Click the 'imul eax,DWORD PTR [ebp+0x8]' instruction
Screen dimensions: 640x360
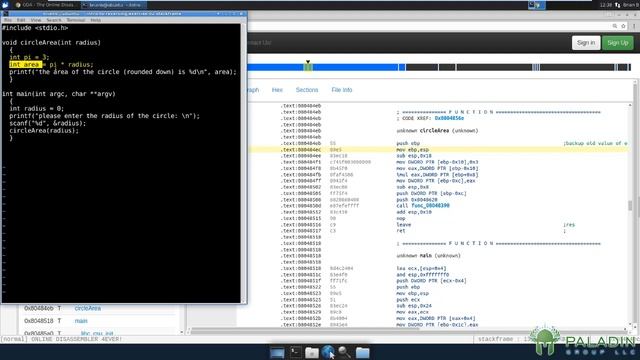click(x=437, y=175)
